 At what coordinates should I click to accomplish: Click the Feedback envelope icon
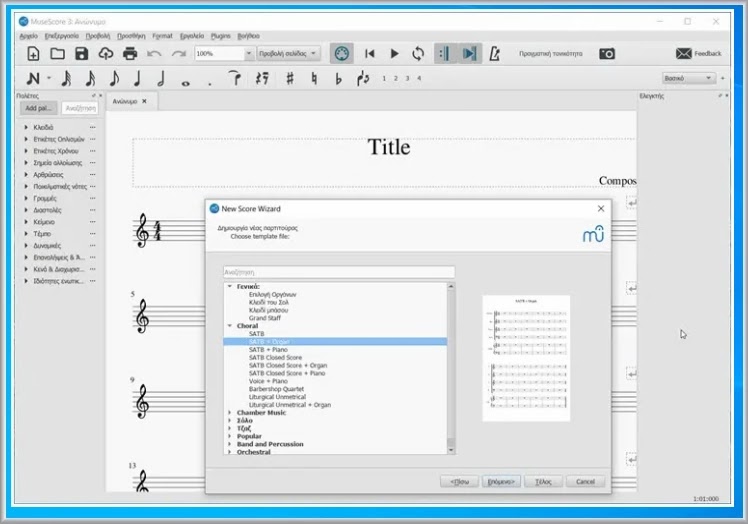(684, 53)
